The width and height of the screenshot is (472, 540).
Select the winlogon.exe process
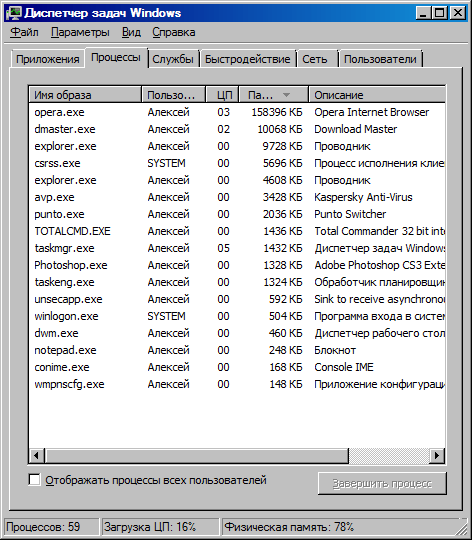(x=237, y=316)
